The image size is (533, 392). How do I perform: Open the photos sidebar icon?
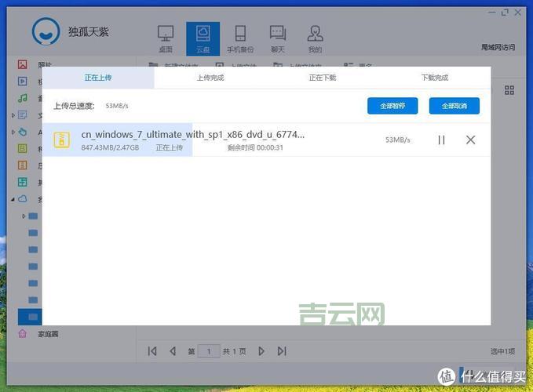tap(23, 64)
